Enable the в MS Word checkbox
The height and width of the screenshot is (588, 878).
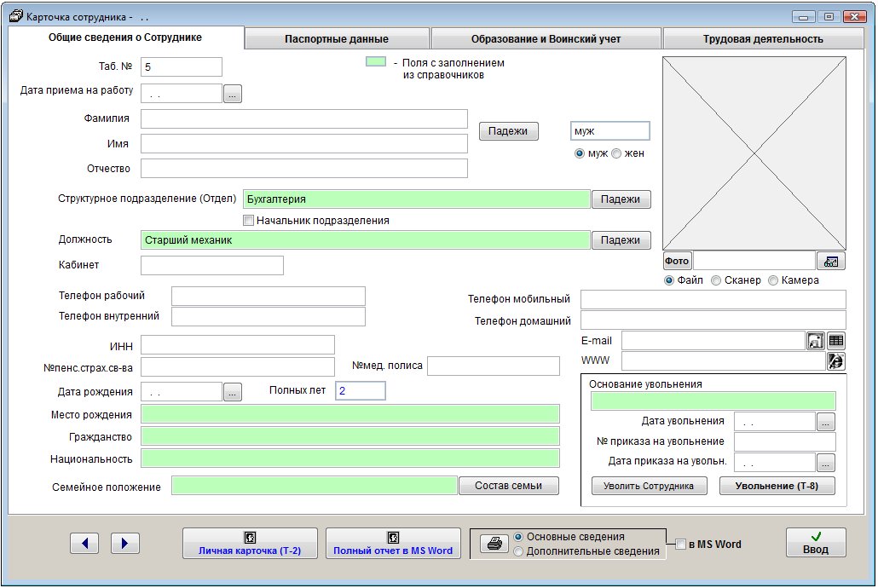tap(681, 545)
